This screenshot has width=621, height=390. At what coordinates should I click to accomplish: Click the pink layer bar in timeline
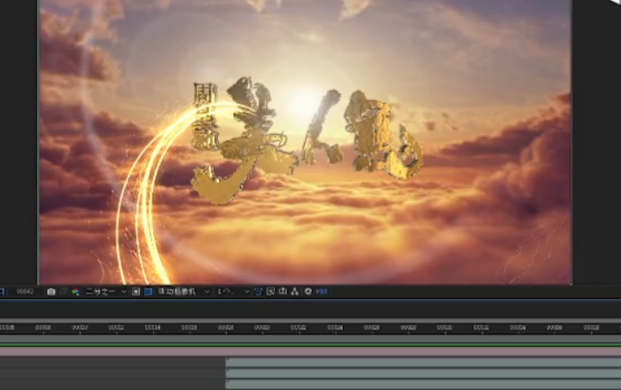310,352
